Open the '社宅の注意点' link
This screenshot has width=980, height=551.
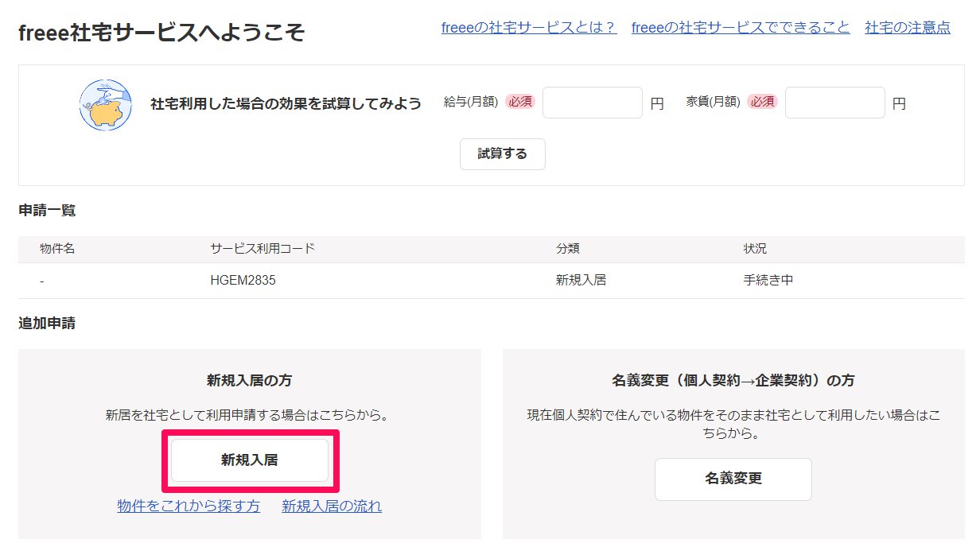tap(908, 28)
